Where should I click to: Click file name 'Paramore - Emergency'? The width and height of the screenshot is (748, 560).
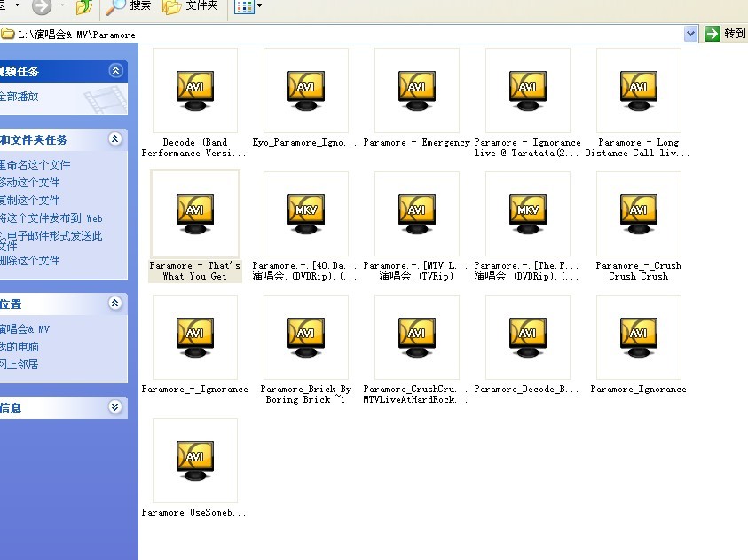[416, 143]
